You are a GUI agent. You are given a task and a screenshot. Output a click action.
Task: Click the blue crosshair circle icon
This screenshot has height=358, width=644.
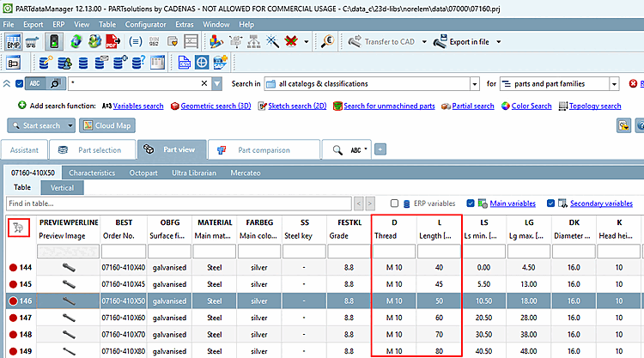tap(202, 63)
